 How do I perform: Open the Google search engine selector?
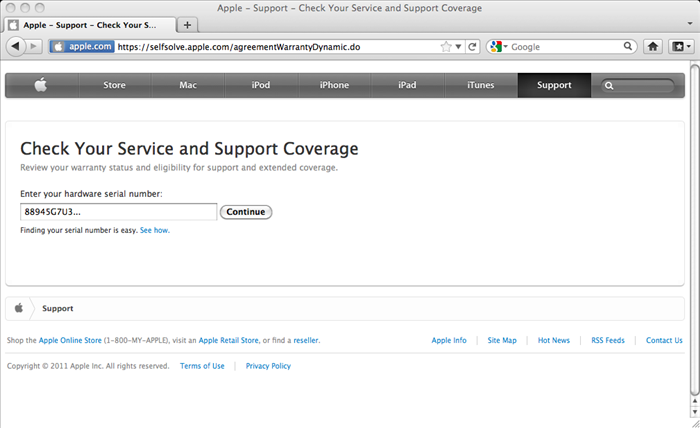499,46
